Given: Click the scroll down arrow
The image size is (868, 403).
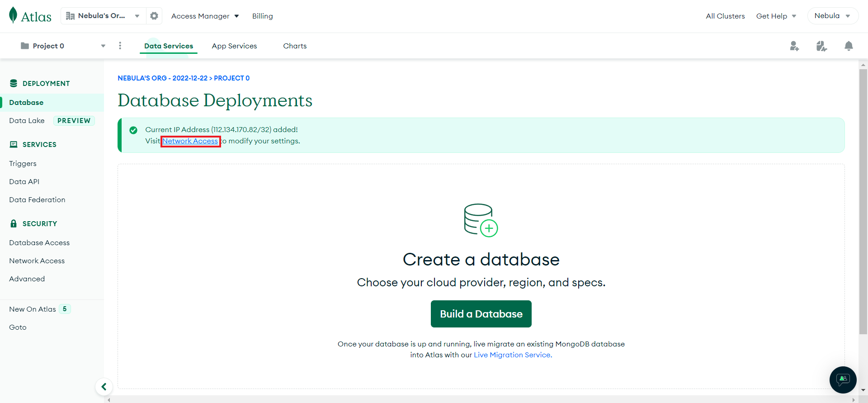Looking at the screenshot, I should point(863,390).
